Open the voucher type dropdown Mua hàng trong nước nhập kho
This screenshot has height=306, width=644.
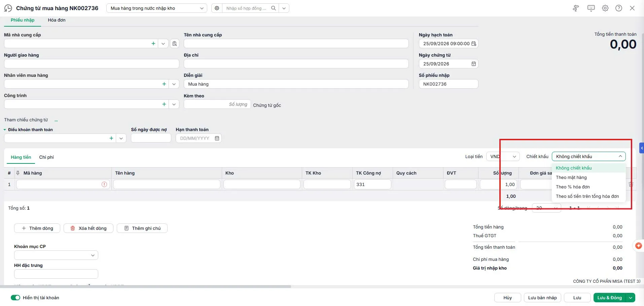click(x=156, y=8)
